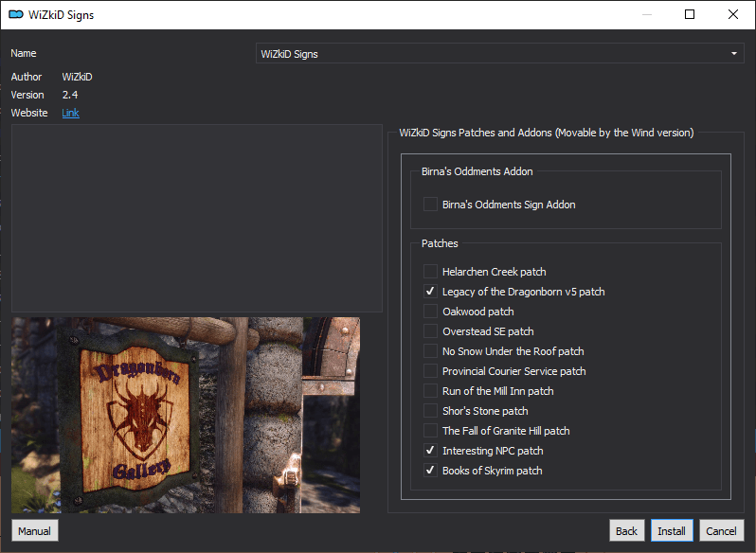
Task: Click the Birna's Oddments Addon group label
Action: 477,171
